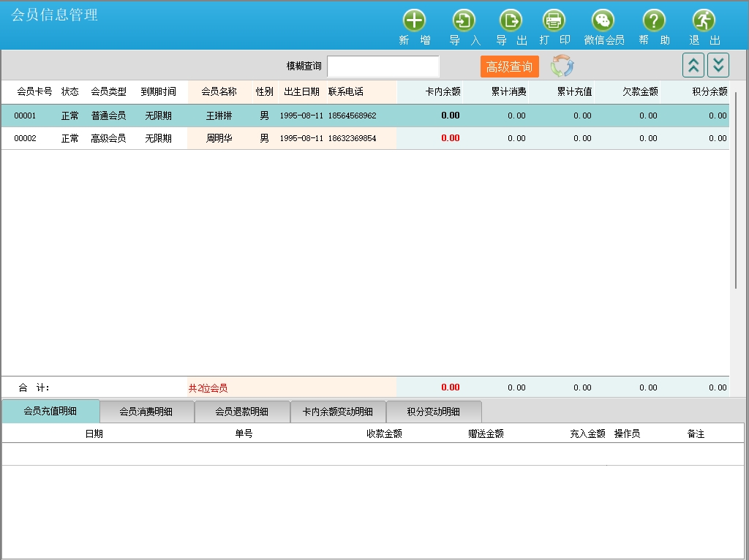This screenshot has width=749, height=560.
Task: Open the 卡内余额变动明细 tab
Action: click(338, 412)
